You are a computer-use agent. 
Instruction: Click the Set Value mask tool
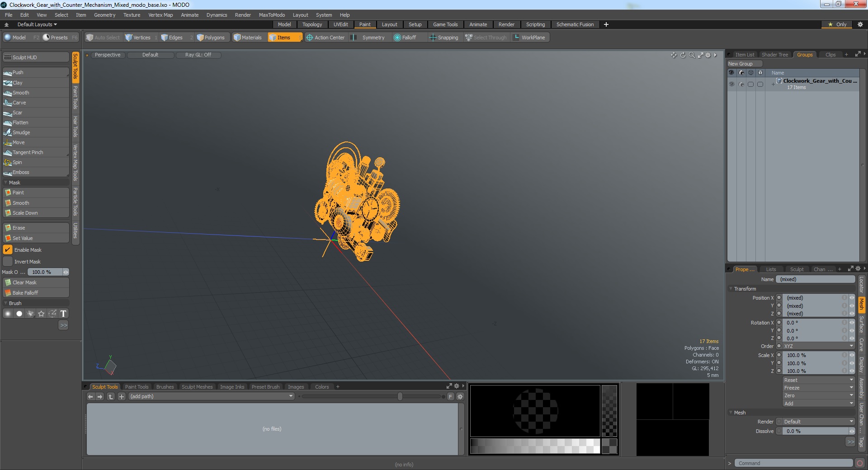pyautogui.click(x=35, y=238)
